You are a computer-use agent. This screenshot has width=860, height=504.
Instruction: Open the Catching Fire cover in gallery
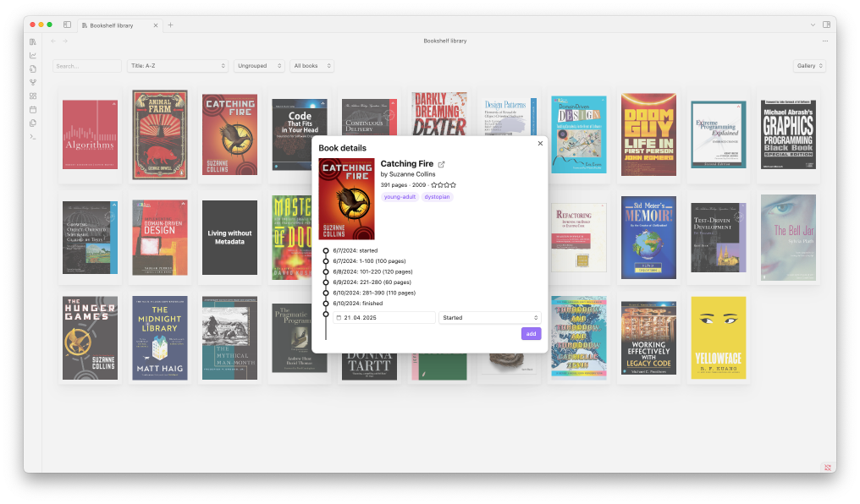(x=229, y=134)
